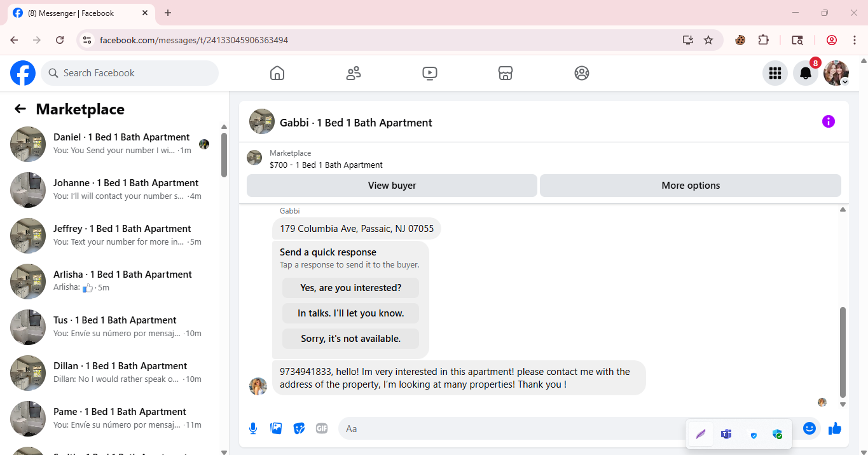The image size is (868, 455).
Task: Open new browser tab with plus
Action: coord(168,13)
